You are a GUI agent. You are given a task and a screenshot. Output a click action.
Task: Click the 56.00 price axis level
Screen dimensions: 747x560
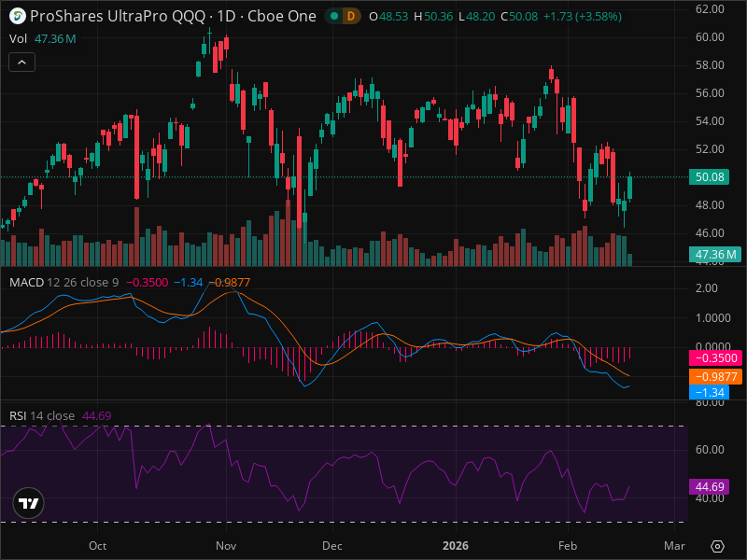710,93
